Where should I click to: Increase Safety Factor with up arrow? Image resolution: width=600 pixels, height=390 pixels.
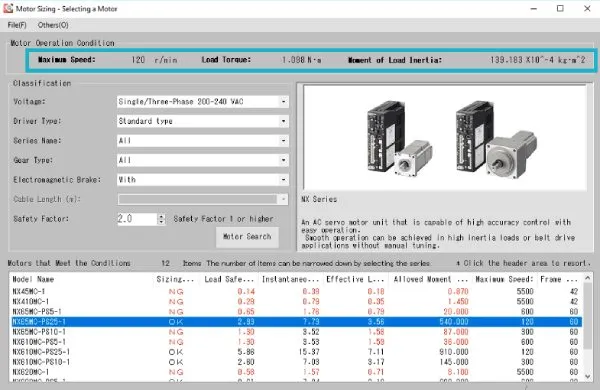[x=161, y=216]
